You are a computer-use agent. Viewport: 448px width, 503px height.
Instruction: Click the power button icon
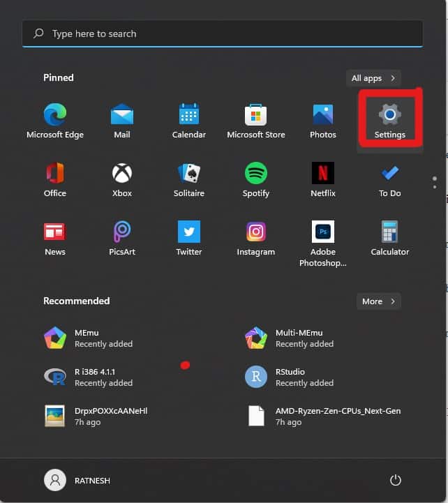click(396, 480)
